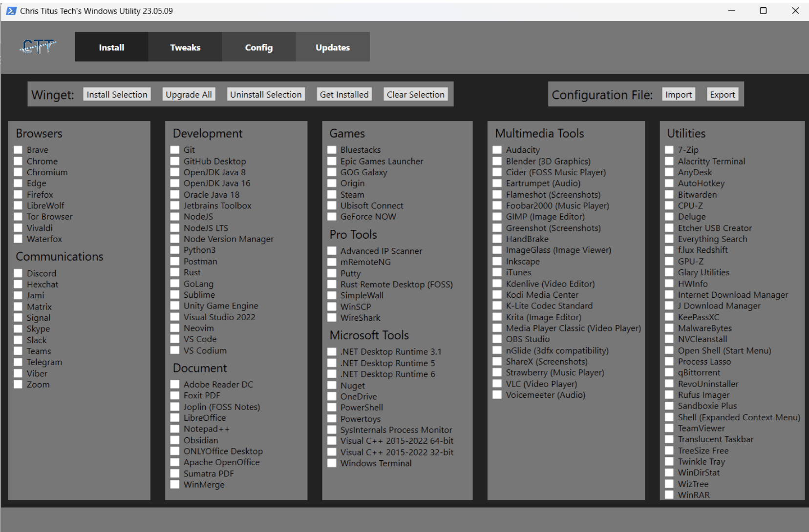Select the Obsidian checkbox

[175, 440]
